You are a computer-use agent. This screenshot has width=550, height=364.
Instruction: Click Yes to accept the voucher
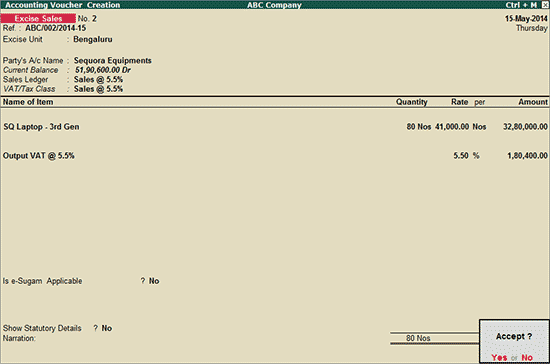(x=499, y=357)
